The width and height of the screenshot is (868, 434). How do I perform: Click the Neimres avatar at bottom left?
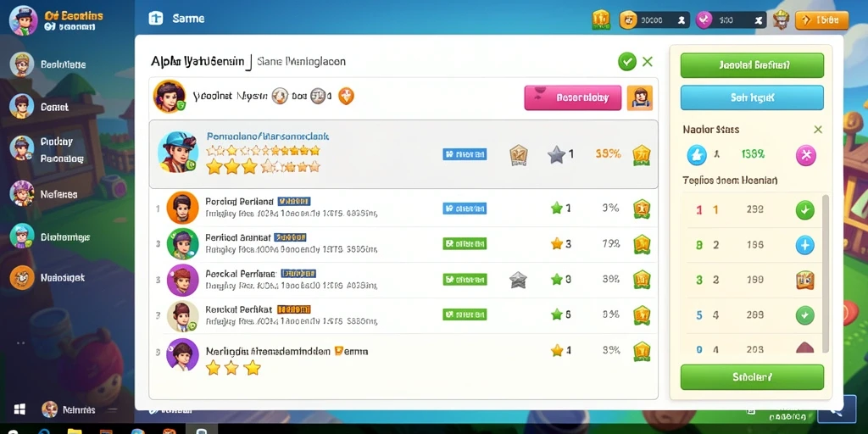click(x=49, y=409)
